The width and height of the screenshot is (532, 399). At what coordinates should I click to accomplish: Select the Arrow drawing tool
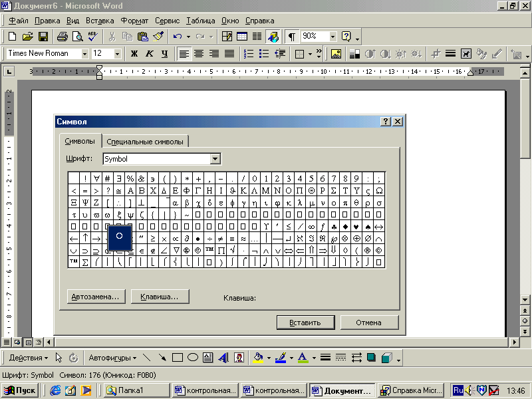pyautogui.click(x=162, y=358)
